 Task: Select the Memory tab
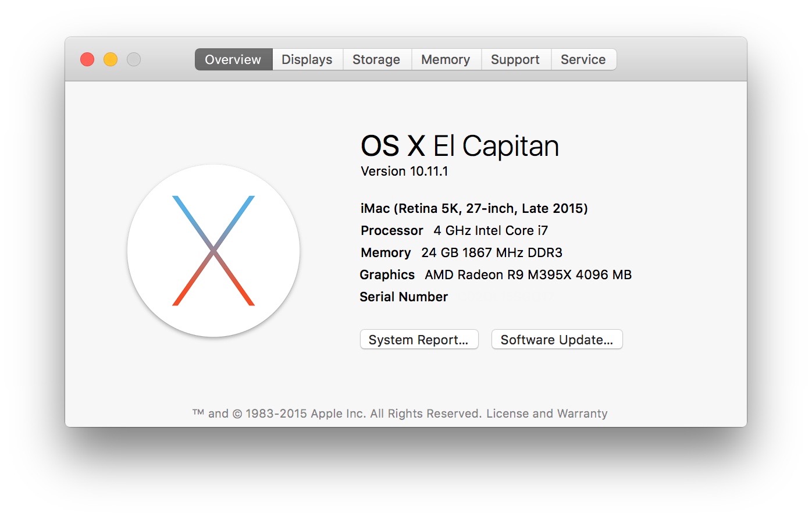[446, 59]
